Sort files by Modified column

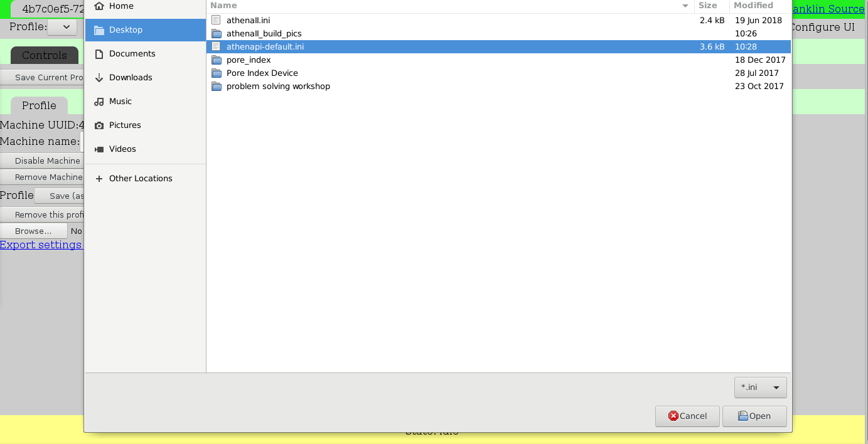point(753,6)
